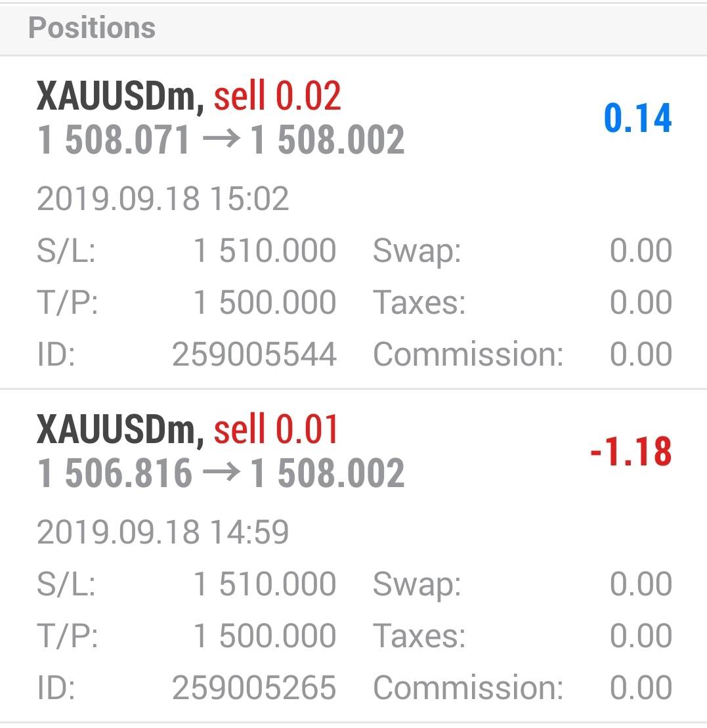Screen dimensions: 707x728
Task: Tap Commission amount of the sell 0.02 position
Action: 641,354
